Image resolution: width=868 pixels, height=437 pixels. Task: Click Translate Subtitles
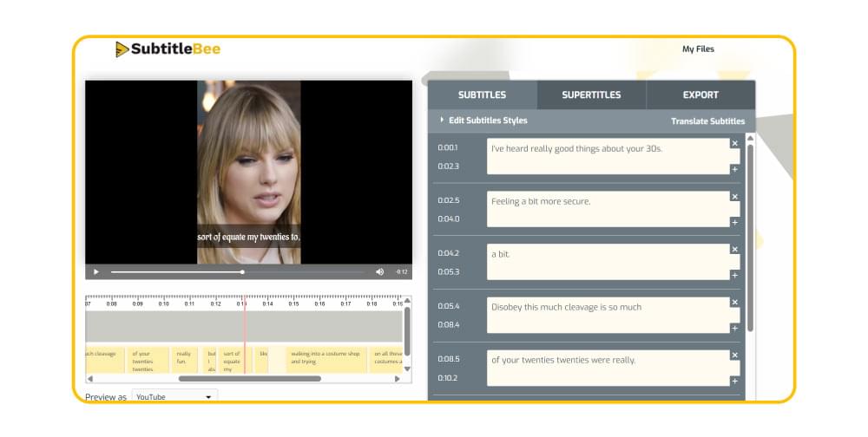[x=708, y=121]
